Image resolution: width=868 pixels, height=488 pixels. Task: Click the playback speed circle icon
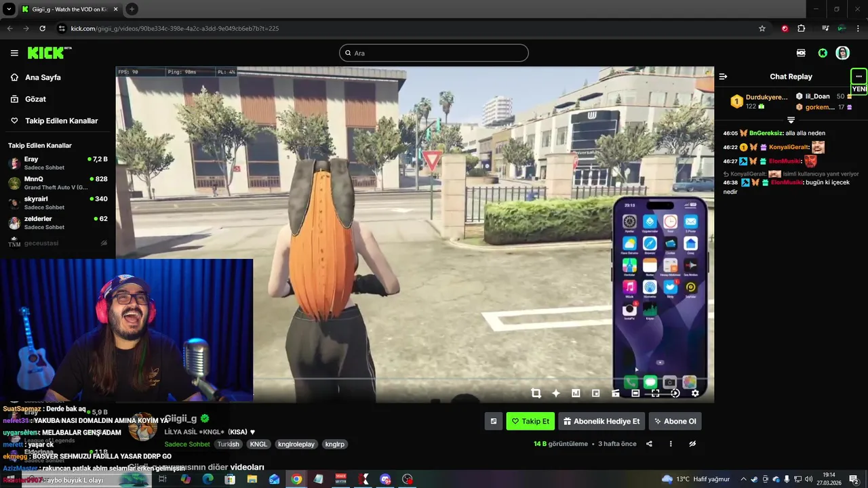(x=675, y=393)
